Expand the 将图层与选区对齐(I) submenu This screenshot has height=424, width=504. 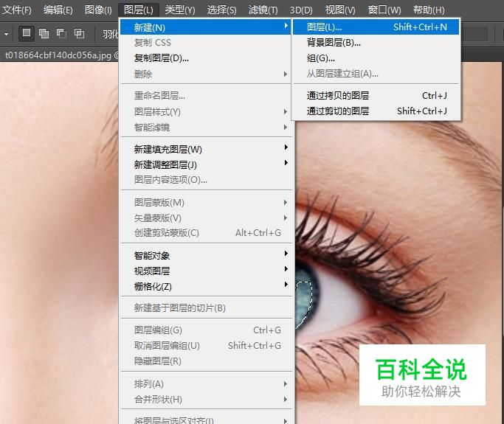206,420
